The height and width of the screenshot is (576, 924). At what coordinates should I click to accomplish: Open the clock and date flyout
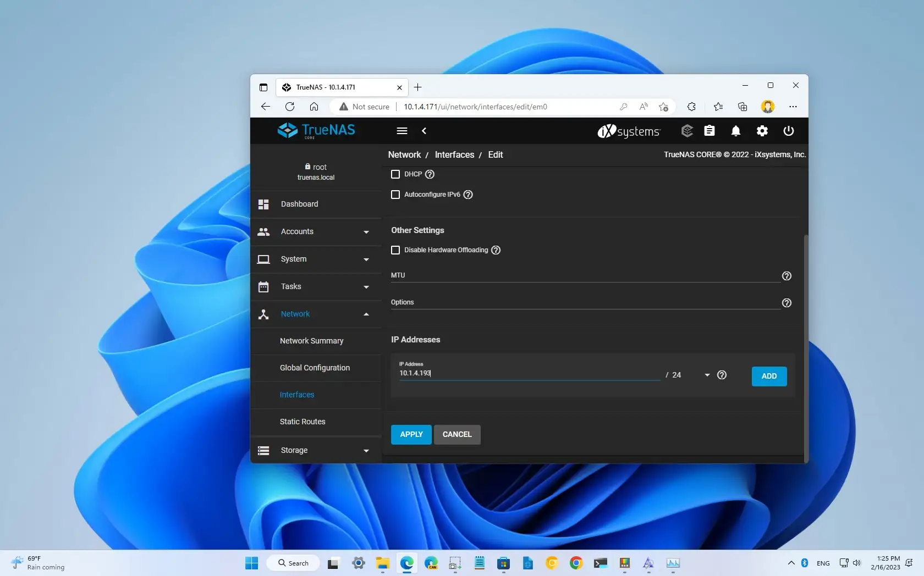(886, 563)
